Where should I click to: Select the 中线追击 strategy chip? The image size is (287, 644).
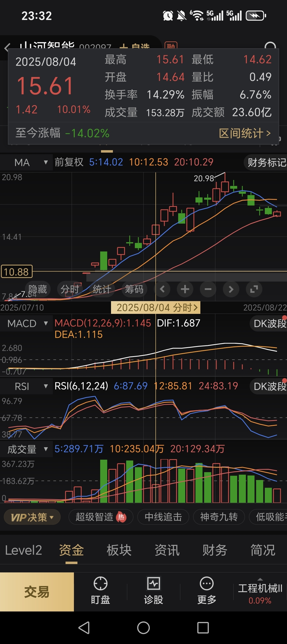coord(163,517)
